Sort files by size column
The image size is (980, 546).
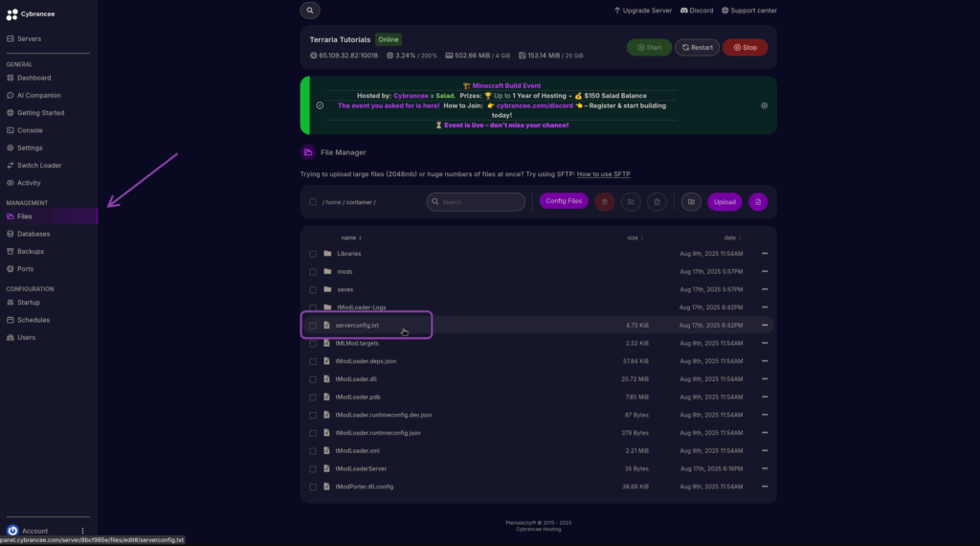click(635, 238)
